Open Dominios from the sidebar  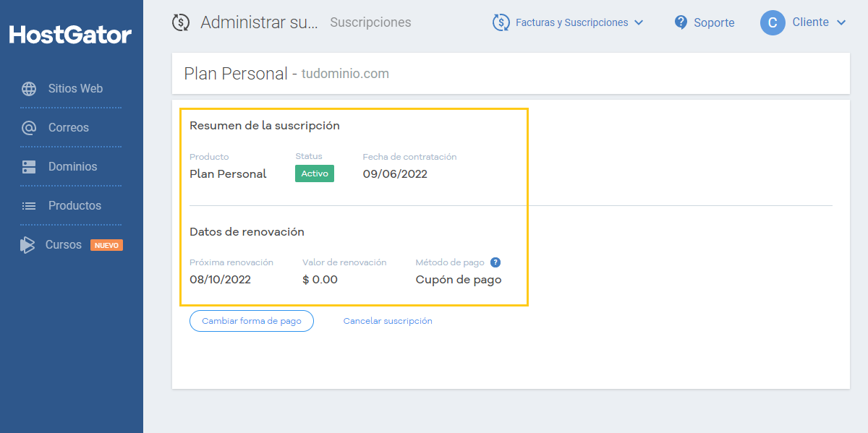coord(71,167)
